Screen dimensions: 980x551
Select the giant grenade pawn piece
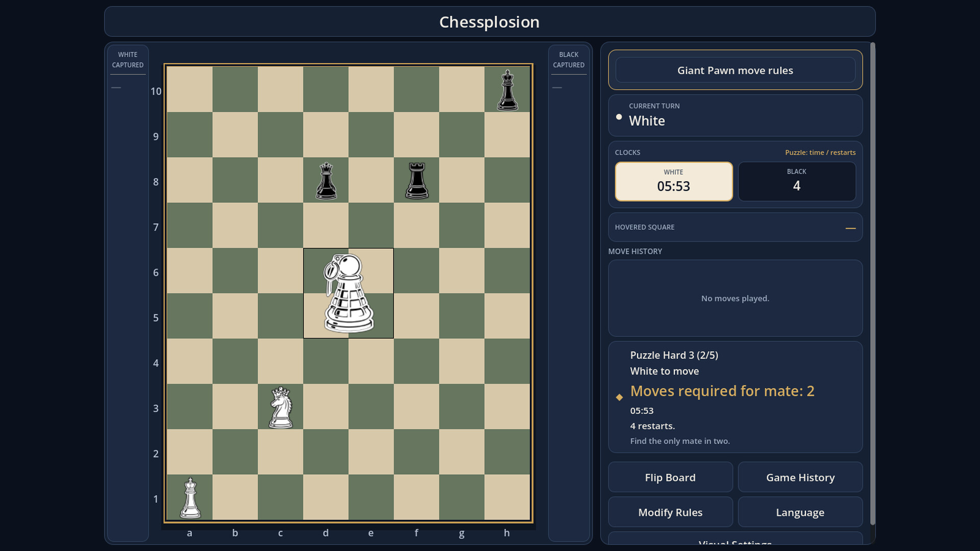[x=348, y=293]
